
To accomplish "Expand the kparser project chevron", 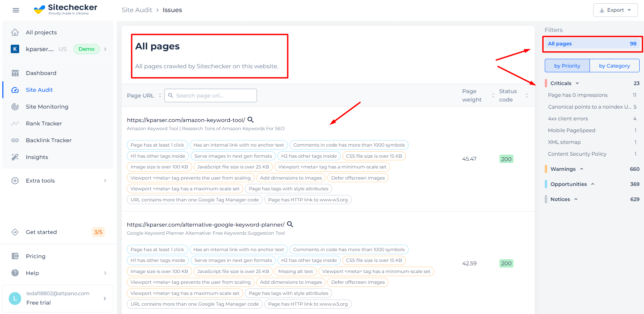I will pos(105,49).
